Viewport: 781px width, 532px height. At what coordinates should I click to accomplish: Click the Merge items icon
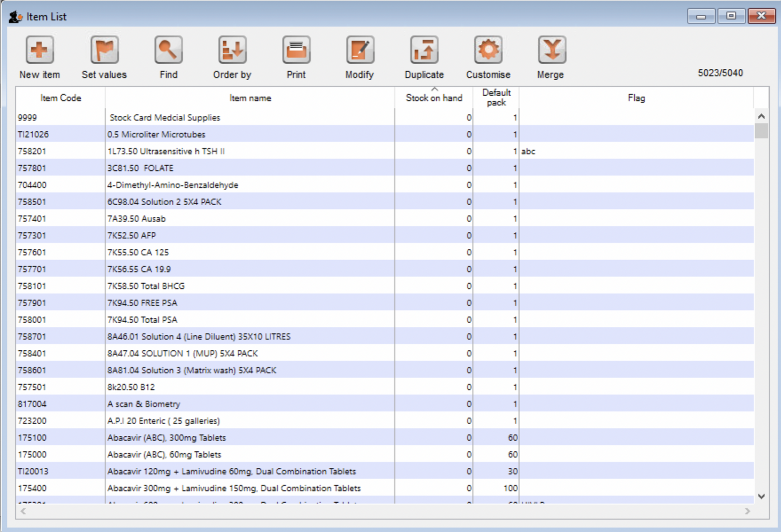(x=551, y=50)
